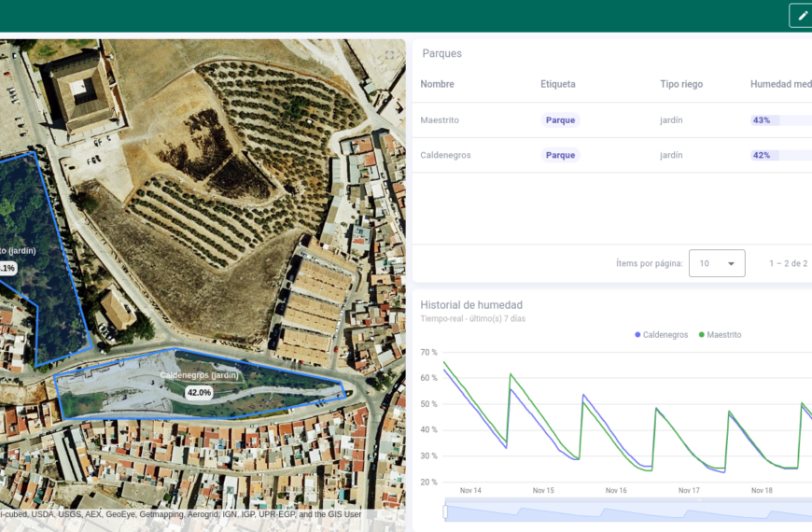Click the pencil edit dashboard icon
Viewport: 812px width, 532px height.
[802, 16]
